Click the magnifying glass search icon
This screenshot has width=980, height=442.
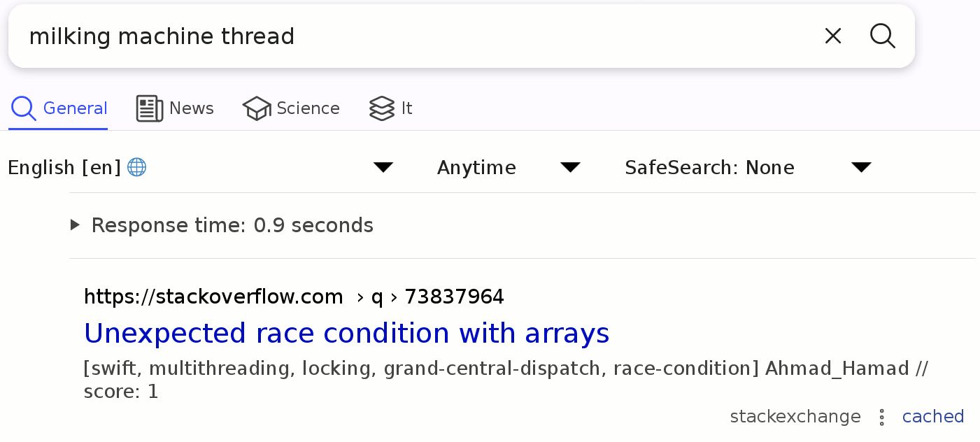(x=882, y=36)
